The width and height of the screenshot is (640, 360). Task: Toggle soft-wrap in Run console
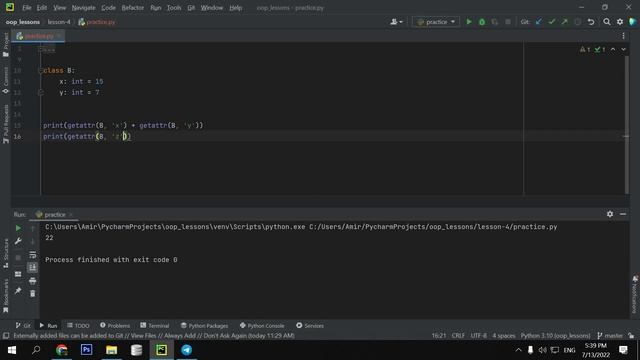click(x=33, y=255)
